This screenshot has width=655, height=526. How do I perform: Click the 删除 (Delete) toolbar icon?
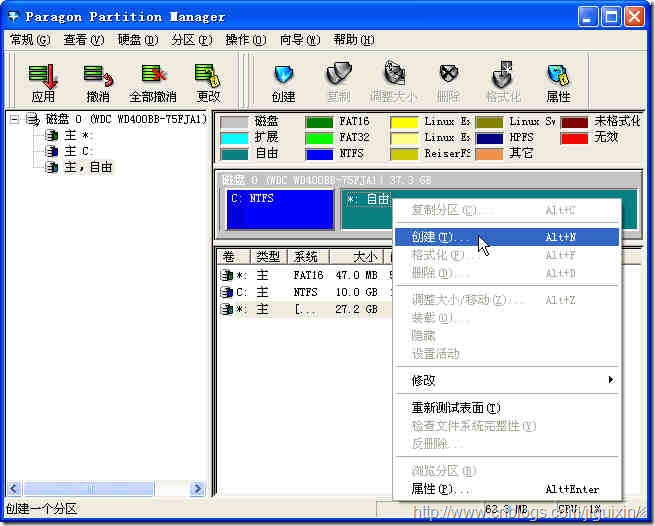pyautogui.click(x=449, y=74)
